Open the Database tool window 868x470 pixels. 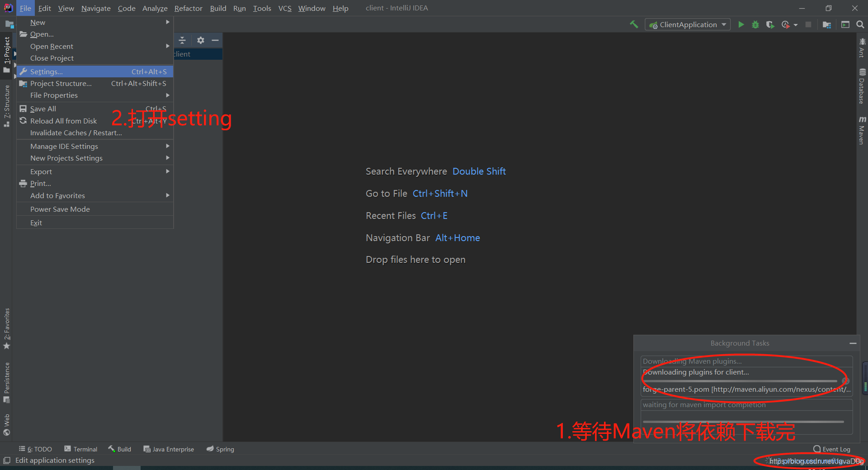[x=862, y=86]
